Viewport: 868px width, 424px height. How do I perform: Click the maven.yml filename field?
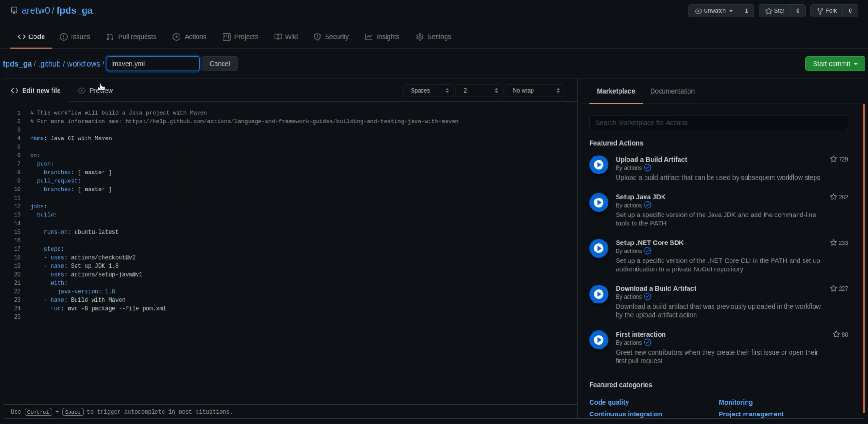[153, 64]
